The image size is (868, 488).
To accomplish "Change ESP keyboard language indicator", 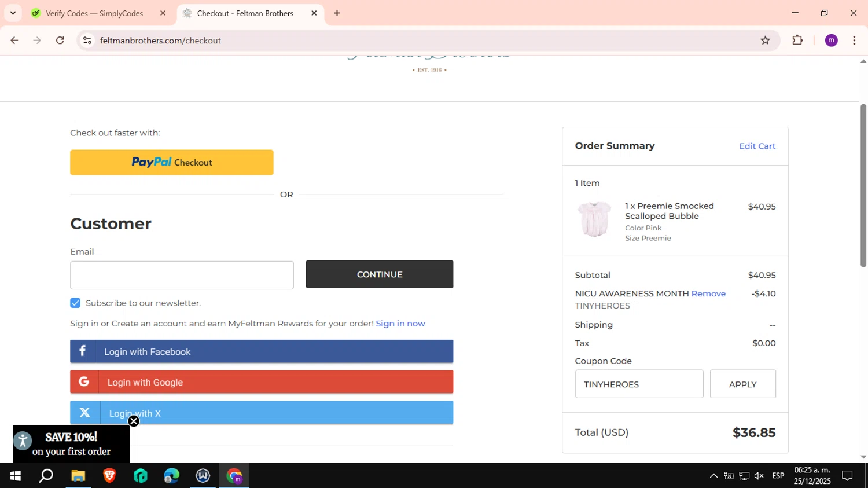I will (x=778, y=476).
